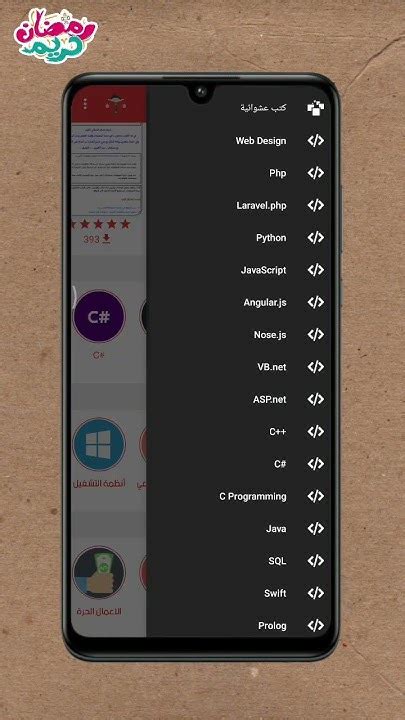Open the featured book cover thumbnail
Viewport: 405px width, 720px height.
coord(107,169)
